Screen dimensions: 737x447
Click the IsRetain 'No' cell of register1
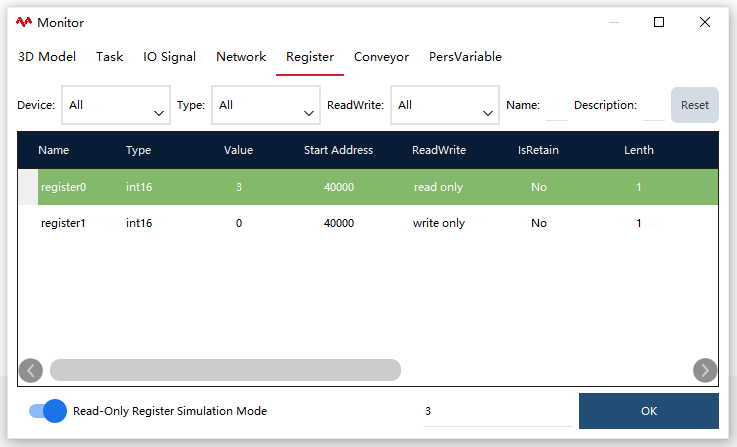tap(539, 223)
